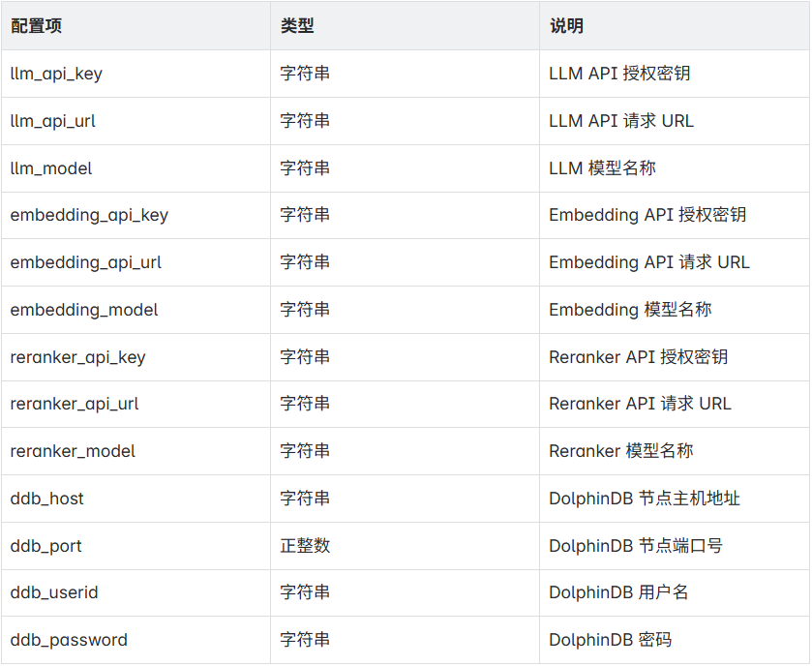This screenshot has height=666, width=812.
Task: Click the llm_api_key configuration row
Action: [58, 74]
